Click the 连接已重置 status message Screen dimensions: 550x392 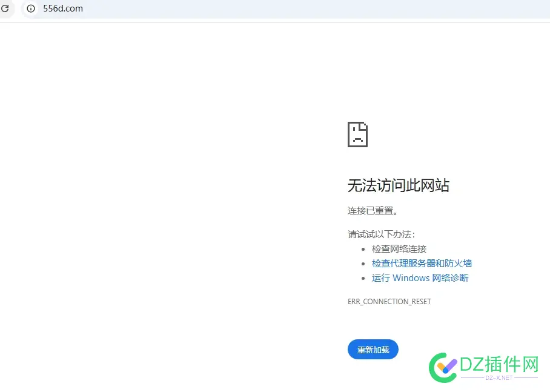click(371, 210)
